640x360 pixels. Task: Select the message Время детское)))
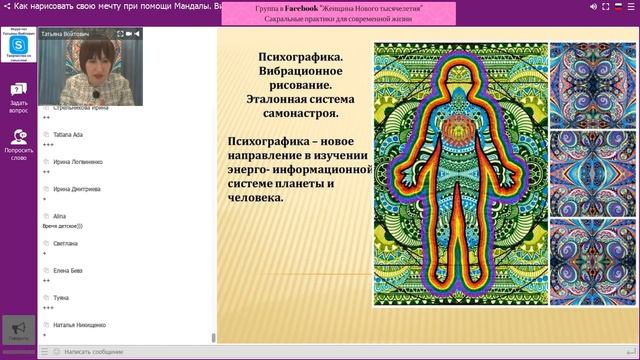[62, 226]
